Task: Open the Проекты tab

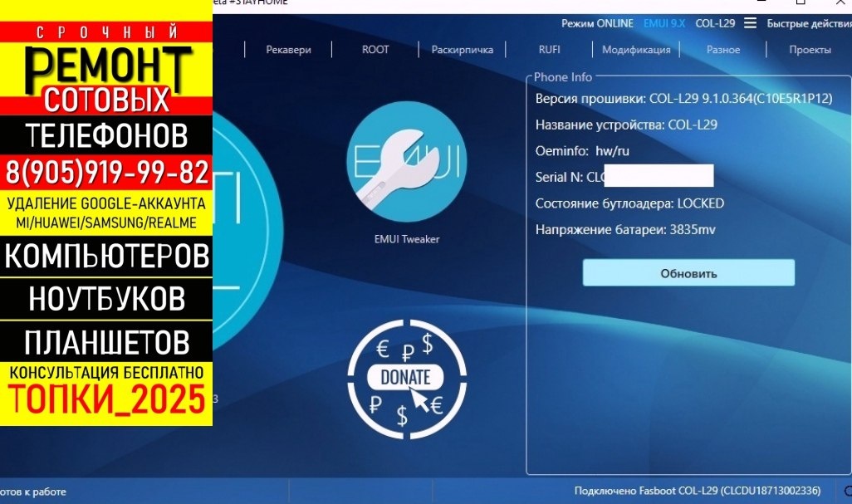Action: click(810, 50)
